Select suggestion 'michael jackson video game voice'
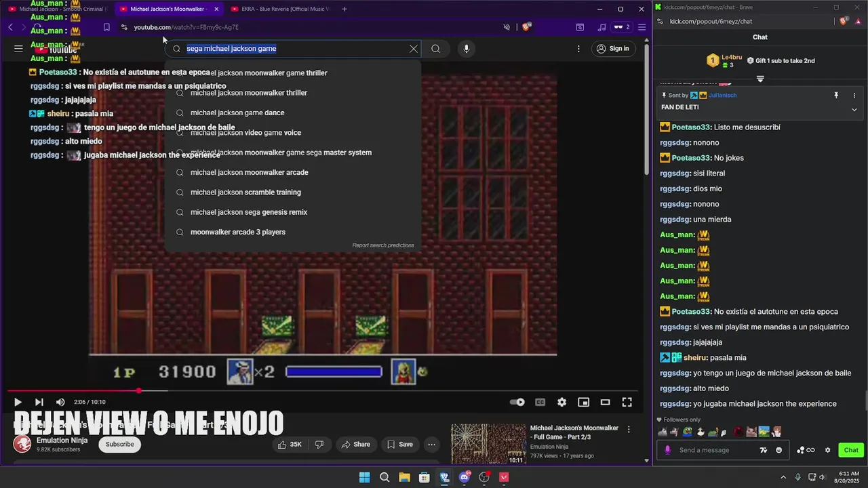The width and height of the screenshot is (868, 488). [x=293, y=133]
